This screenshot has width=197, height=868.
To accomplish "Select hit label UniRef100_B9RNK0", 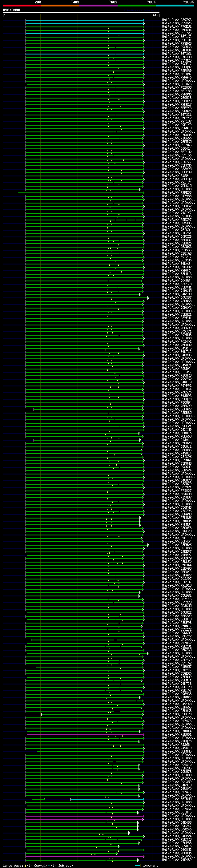I will coord(177,111).
